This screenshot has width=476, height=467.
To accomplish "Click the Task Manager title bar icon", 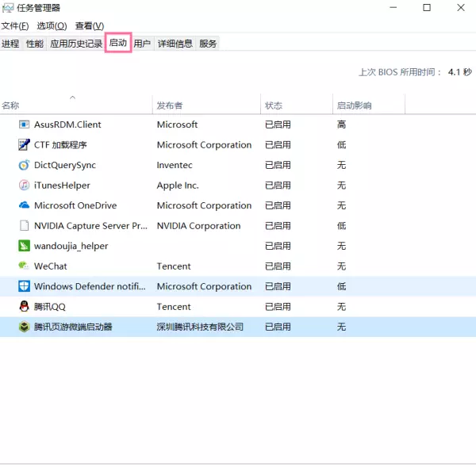I will coord(8,8).
